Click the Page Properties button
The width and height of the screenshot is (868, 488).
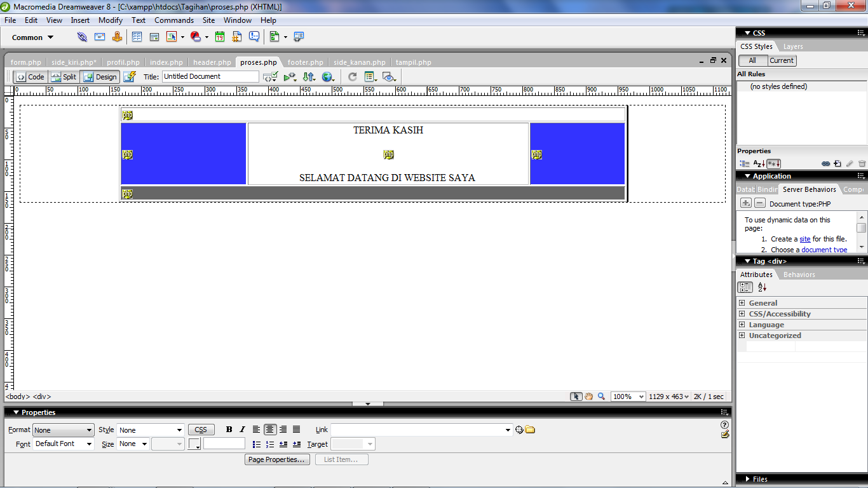pos(277,459)
